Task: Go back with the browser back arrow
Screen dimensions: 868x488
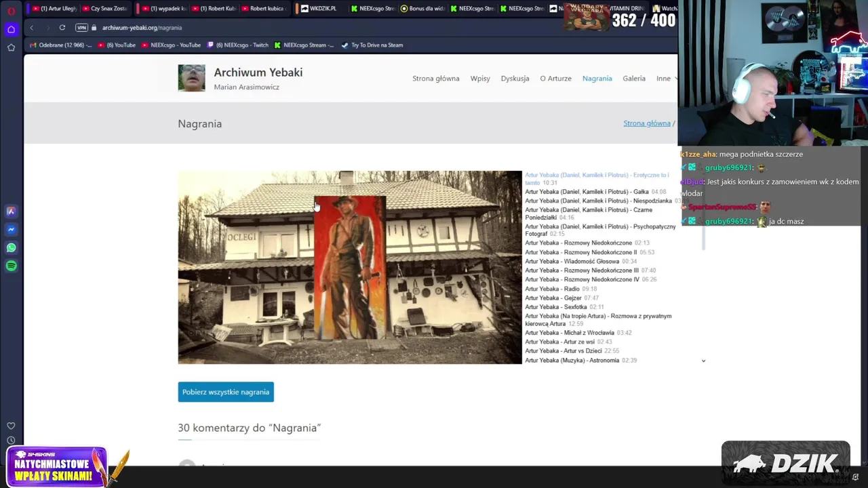Action: 31,28
